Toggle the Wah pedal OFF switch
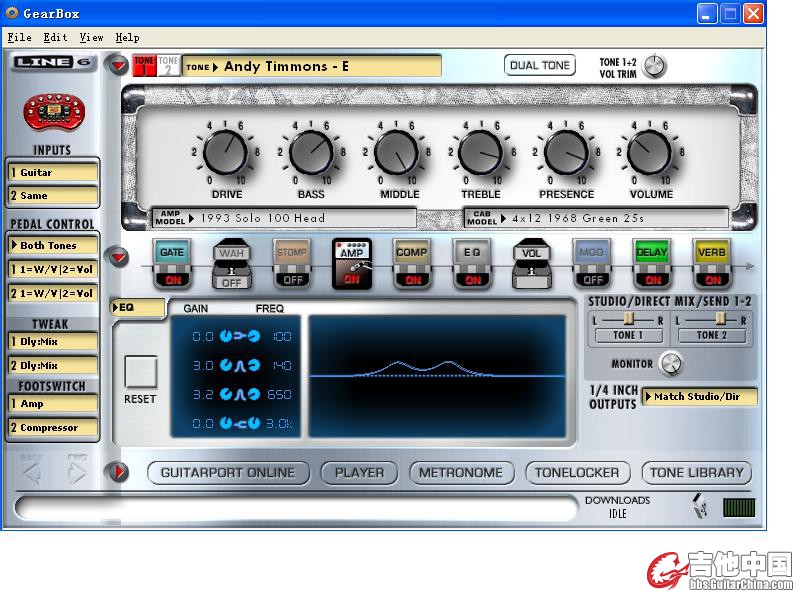 (x=232, y=283)
